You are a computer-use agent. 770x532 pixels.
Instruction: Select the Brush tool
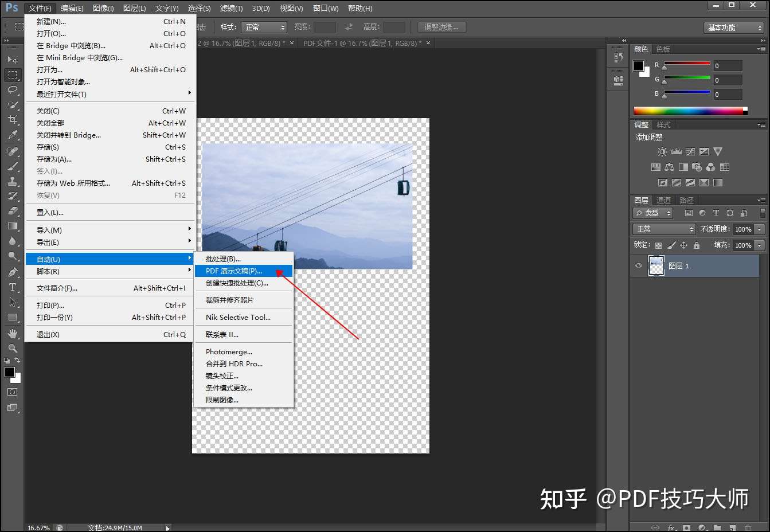(x=13, y=166)
